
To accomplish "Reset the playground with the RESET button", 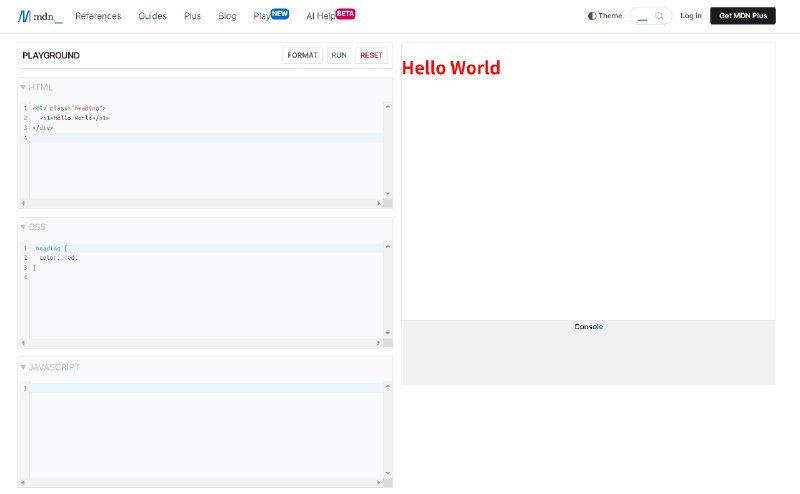I will pyautogui.click(x=371, y=56).
